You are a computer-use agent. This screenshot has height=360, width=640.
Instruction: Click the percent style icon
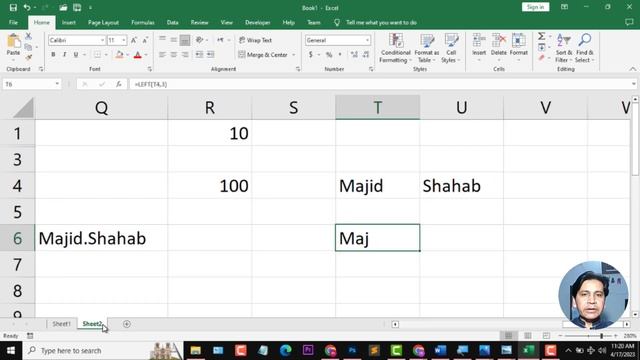point(329,54)
